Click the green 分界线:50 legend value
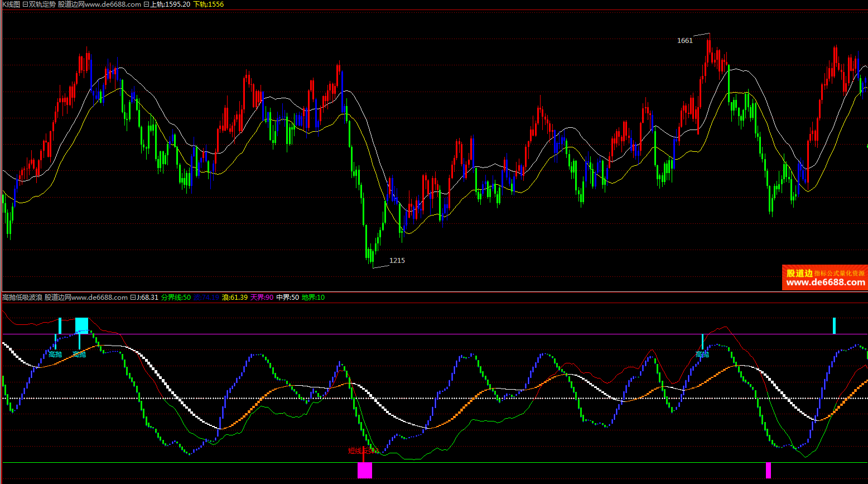The width and height of the screenshot is (868, 484). tap(176, 298)
